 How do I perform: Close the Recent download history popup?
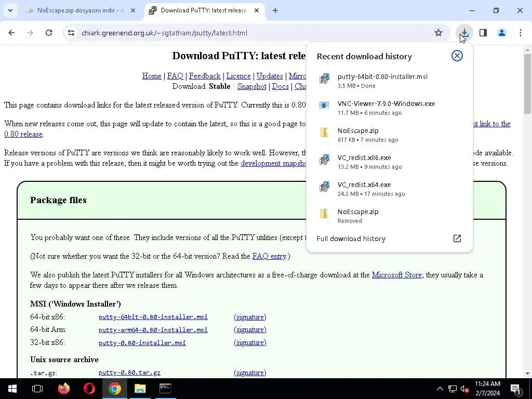pyautogui.click(x=457, y=56)
